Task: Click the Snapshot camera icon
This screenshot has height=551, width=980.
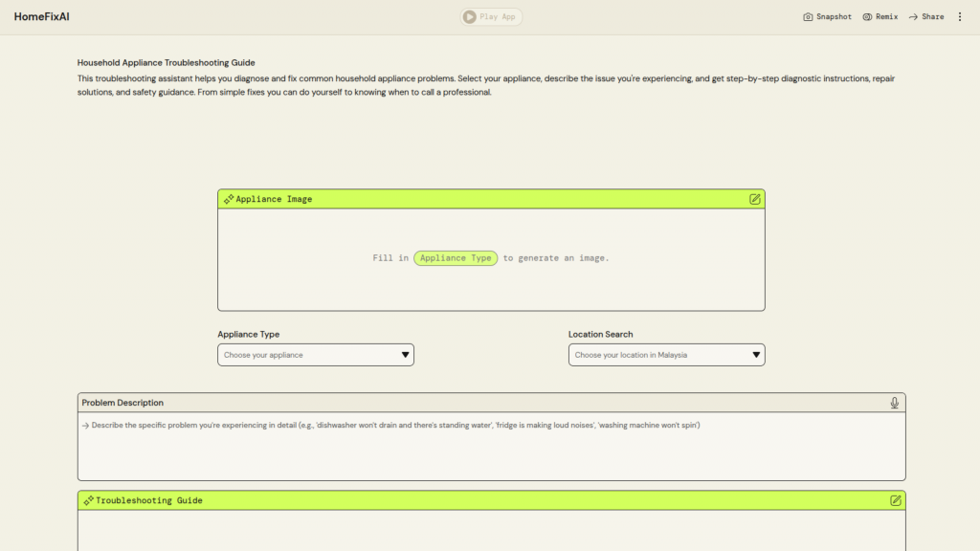Action: pyautogui.click(x=808, y=17)
